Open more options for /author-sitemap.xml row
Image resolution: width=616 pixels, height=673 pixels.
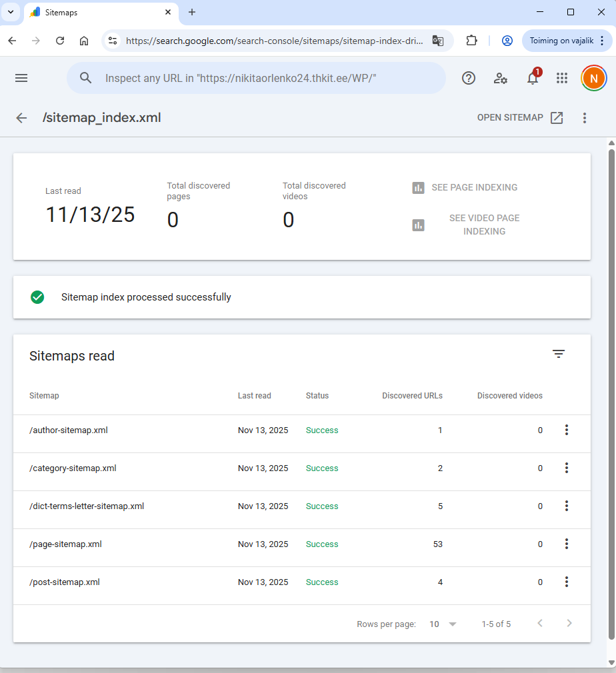(x=567, y=430)
